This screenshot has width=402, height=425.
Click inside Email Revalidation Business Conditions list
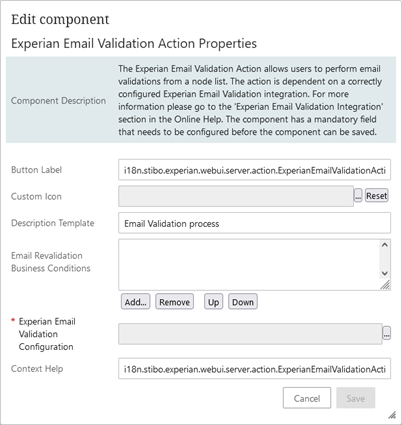point(249,265)
